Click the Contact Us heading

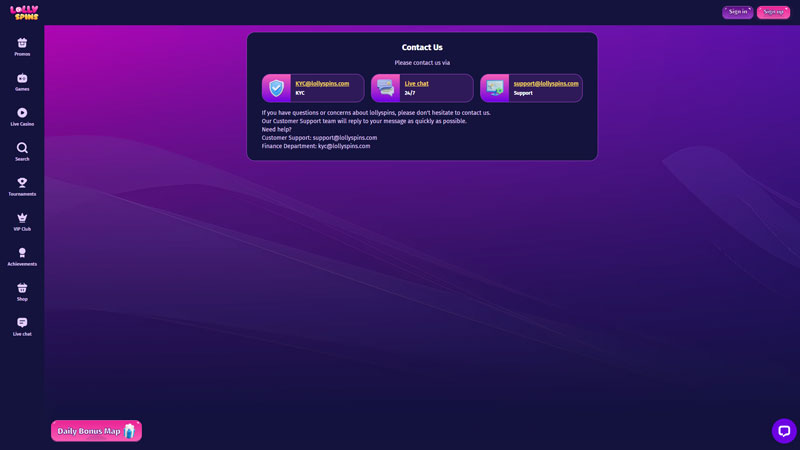tap(422, 47)
